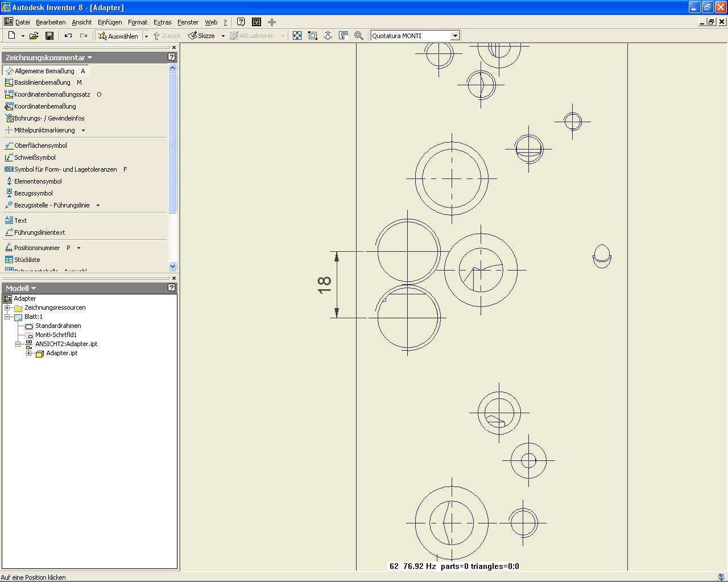The image size is (728, 582).
Task: Click the Auswählen button
Action: [x=118, y=36]
